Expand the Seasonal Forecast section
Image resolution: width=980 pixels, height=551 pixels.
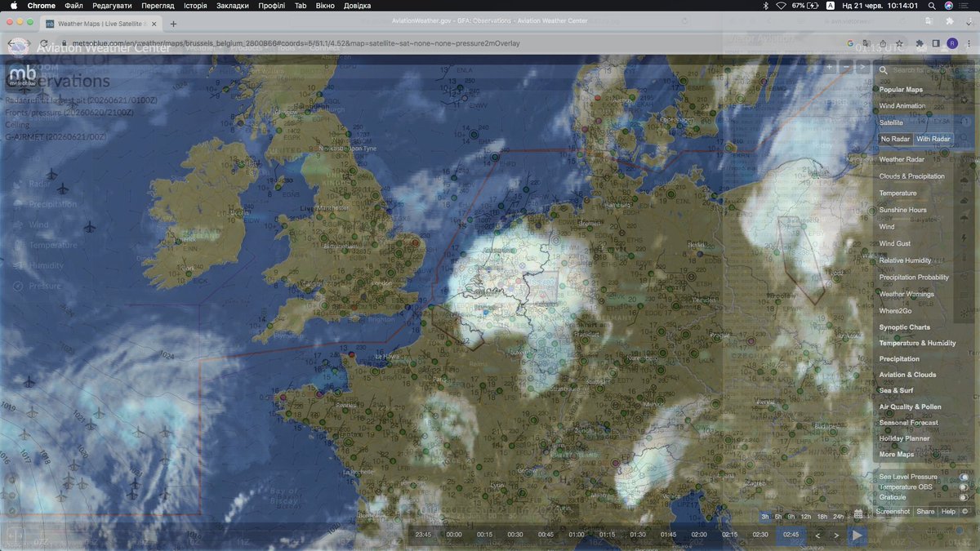click(x=908, y=423)
